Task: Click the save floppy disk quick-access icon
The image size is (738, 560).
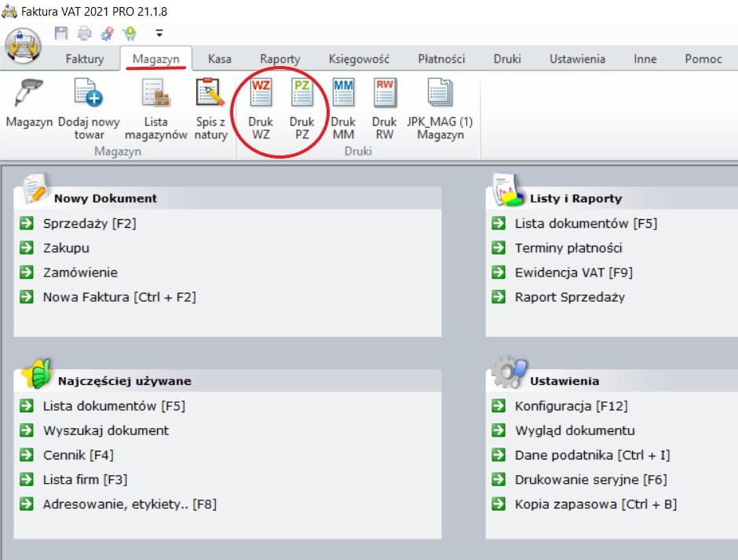Action: coord(61,33)
